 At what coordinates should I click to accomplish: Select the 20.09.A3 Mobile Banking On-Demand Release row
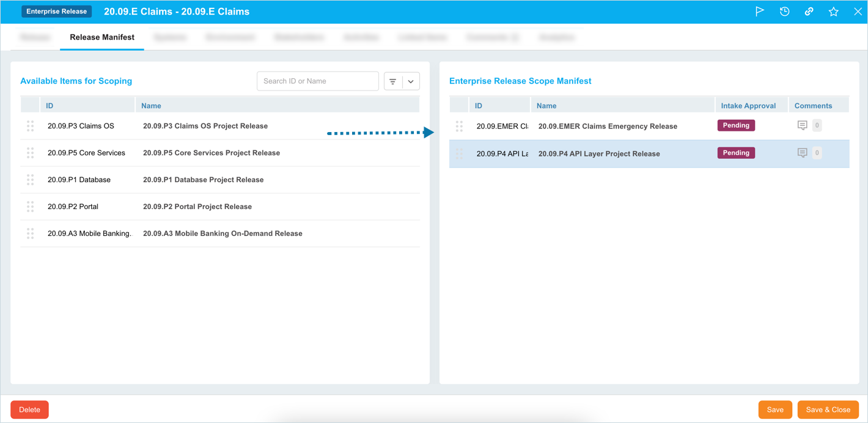(x=223, y=234)
